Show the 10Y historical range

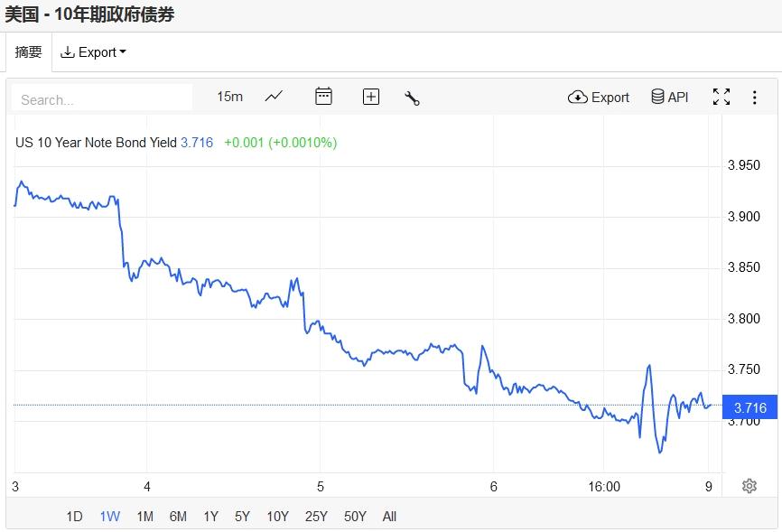pyautogui.click(x=277, y=517)
